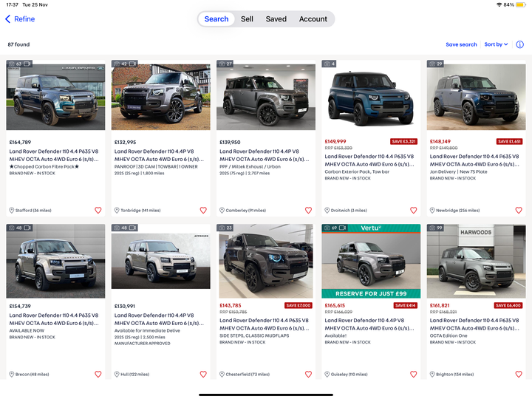Tap heart icon on Droitwich listing
This screenshot has height=399, width=532.
[414, 211]
